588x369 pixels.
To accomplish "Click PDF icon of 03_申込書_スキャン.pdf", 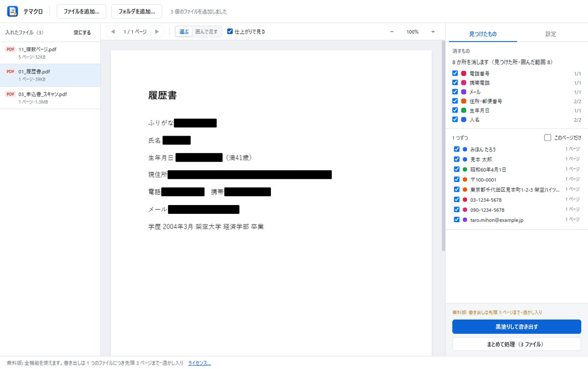I will point(10,94).
